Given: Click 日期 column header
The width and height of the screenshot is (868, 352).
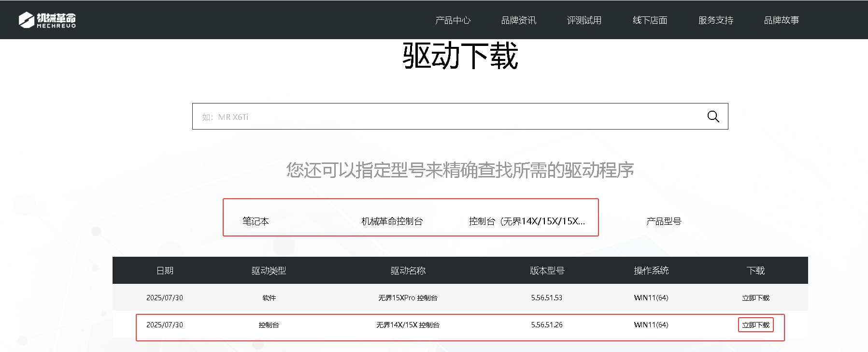Looking at the screenshot, I should point(165,271).
